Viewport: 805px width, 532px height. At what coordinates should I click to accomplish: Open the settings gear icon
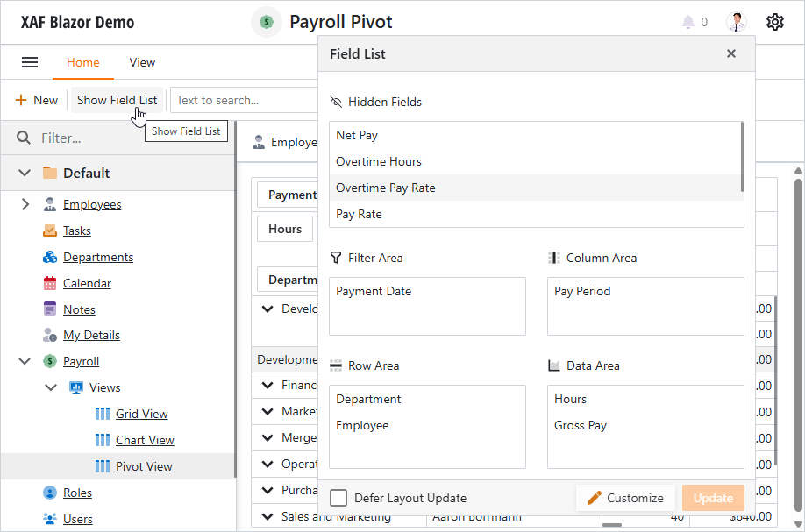click(x=774, y=22)
